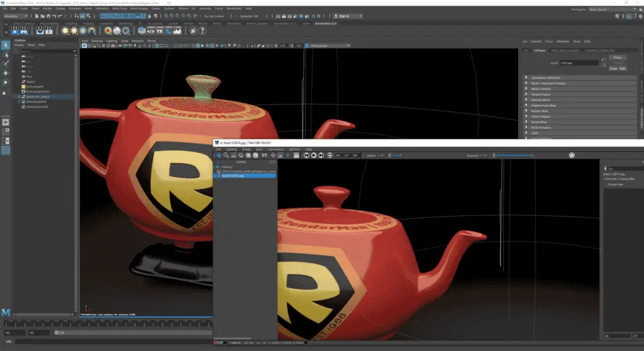Click the code brackets shelf icon
The height and width of the screenshot is (351, 644).
[151, 31]
